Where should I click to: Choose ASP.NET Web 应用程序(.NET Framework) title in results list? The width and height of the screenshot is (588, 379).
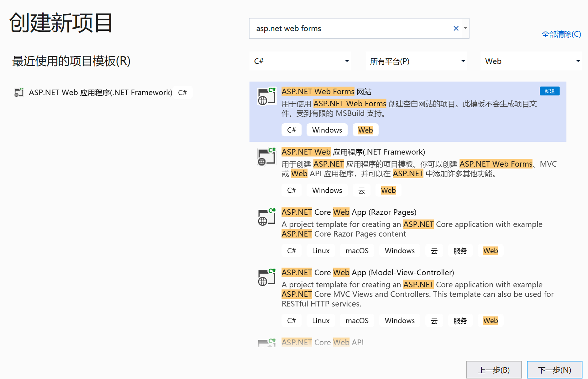coord(353,152)
